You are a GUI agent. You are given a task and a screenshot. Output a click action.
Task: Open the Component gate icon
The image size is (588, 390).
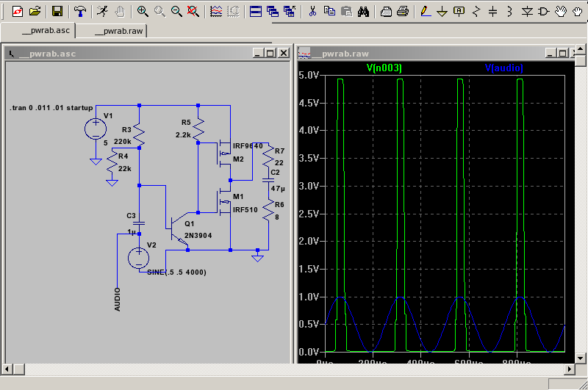[x=544, y=11]
